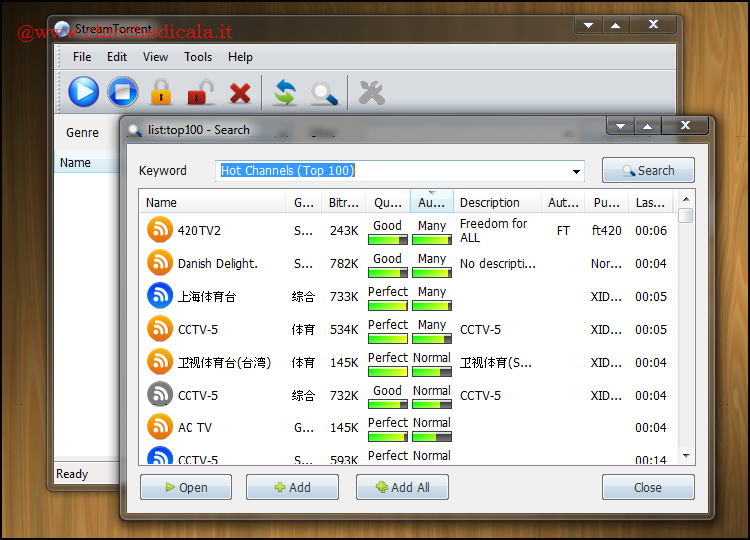Open settings with the wrench tools icon
The image size is (750, 540).
point(371,93)
